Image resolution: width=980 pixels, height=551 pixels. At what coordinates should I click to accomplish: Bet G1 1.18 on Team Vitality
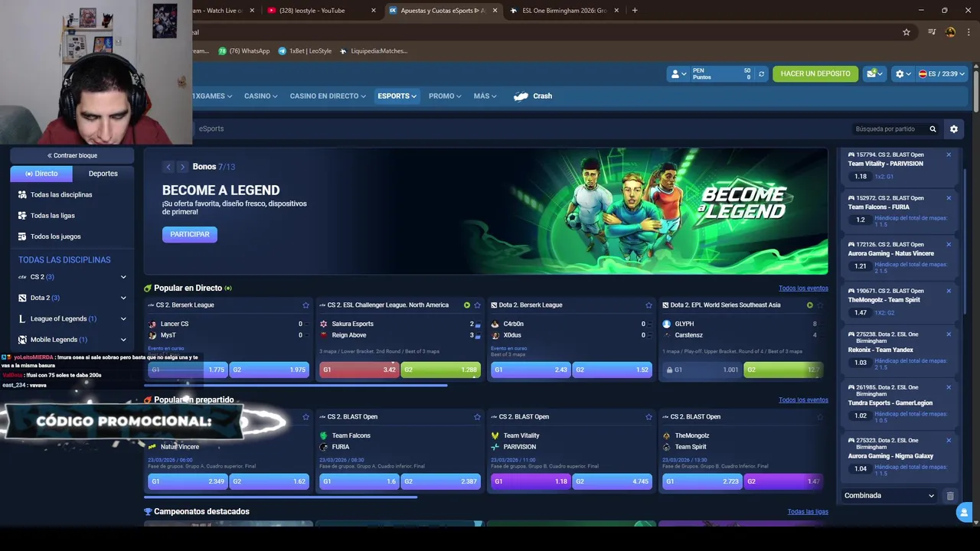pyautogui.click(x=531, y=481)
